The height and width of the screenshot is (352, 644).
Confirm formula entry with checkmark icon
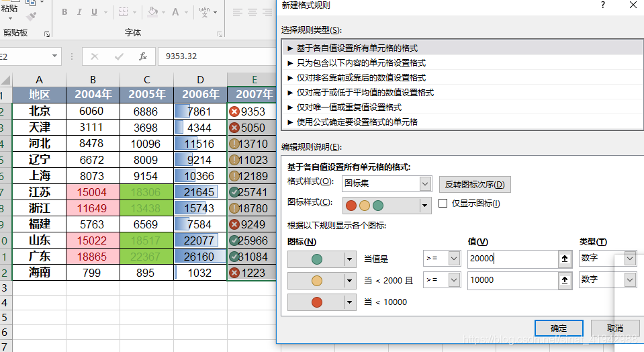[x=119, y=56]
